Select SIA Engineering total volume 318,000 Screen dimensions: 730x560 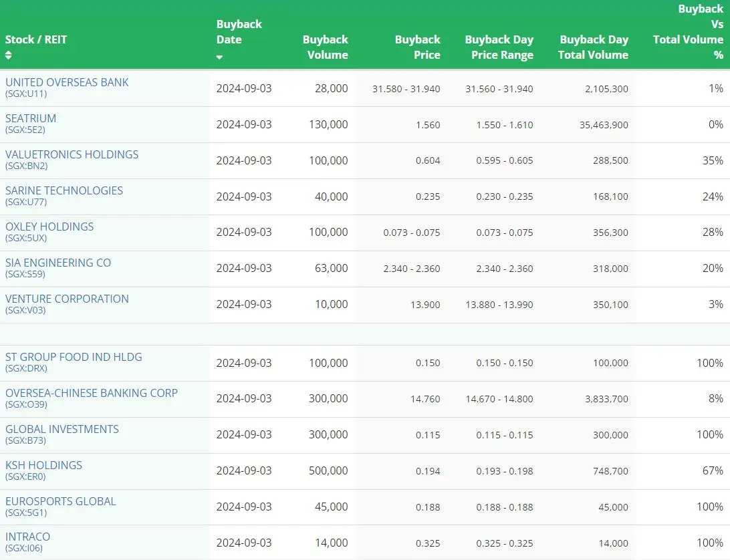tap(610, 269)
